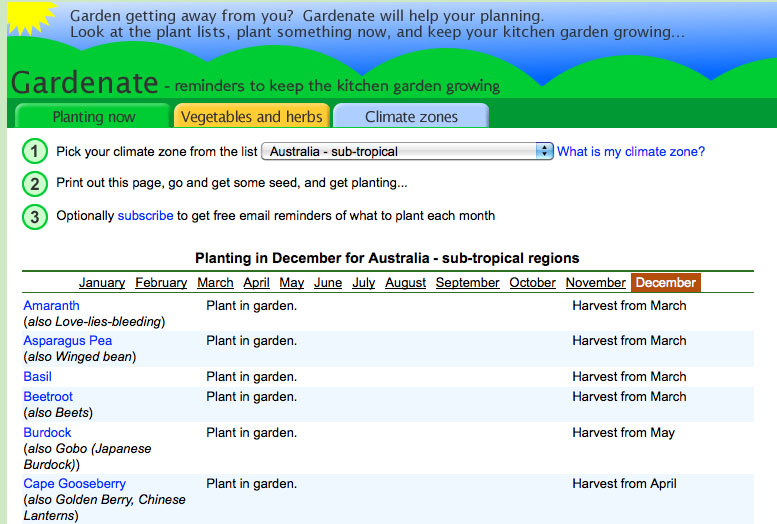Screen dimensions: 777x524
Task: Jump to September planting list
Action: pyautogui.click(x=467, y=283)
